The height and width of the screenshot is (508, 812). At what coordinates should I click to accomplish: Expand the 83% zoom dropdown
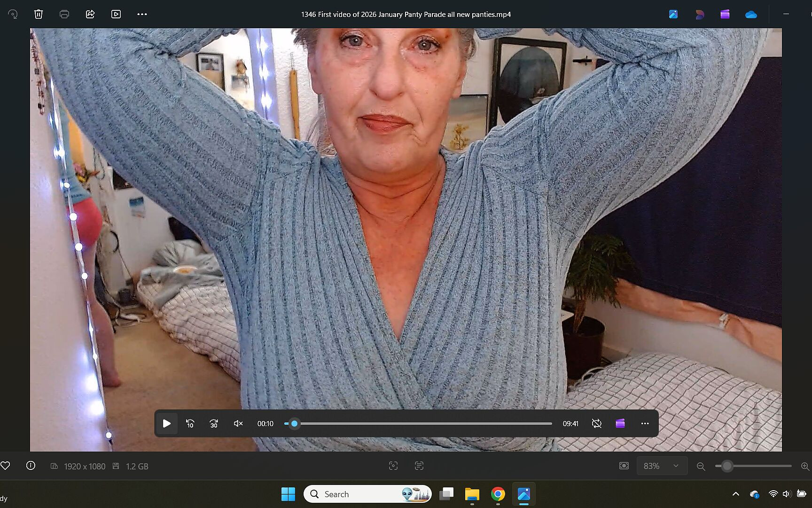coord(662,466)
